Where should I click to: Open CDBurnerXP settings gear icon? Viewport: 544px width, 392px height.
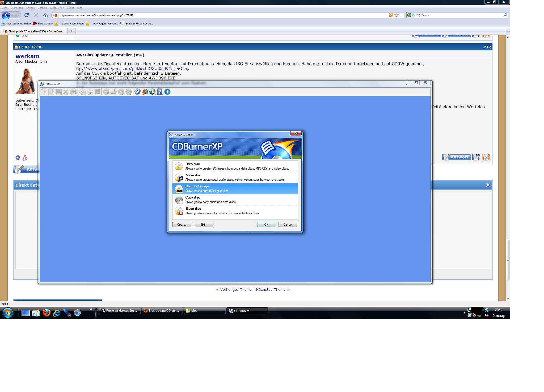point(137,92)
